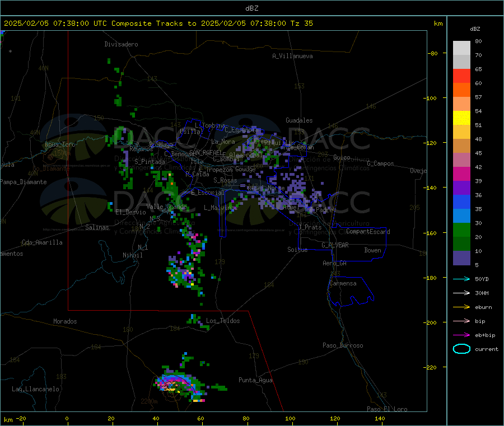This screenshot has width=504, height=426.
Task: Click the -80 tick on vertical km axis
Action: click(x=433, y=53)
